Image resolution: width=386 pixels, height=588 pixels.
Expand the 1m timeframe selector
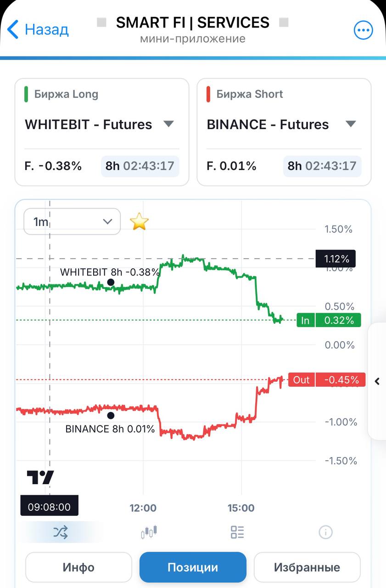[x=72, y=222]
